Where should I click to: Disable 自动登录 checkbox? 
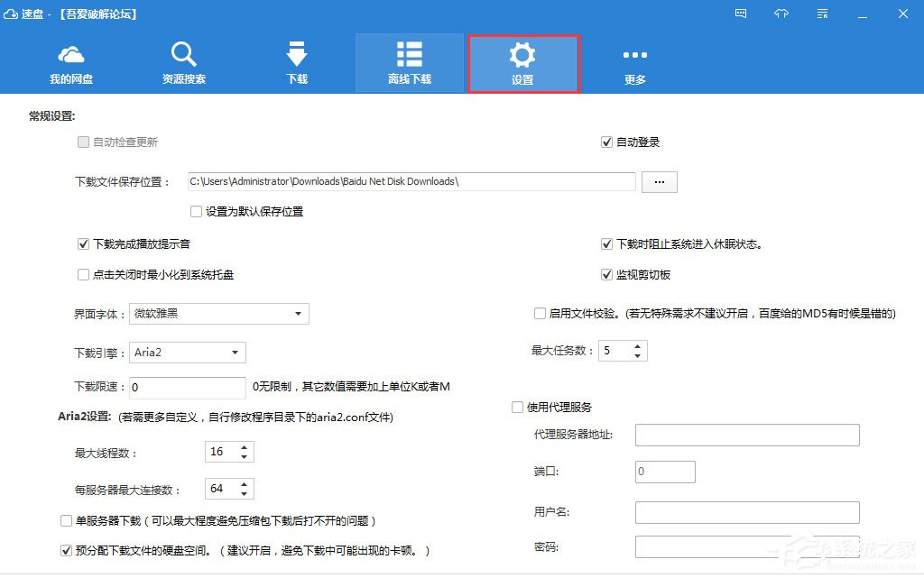pyautogui.click(x=607, y=142)
